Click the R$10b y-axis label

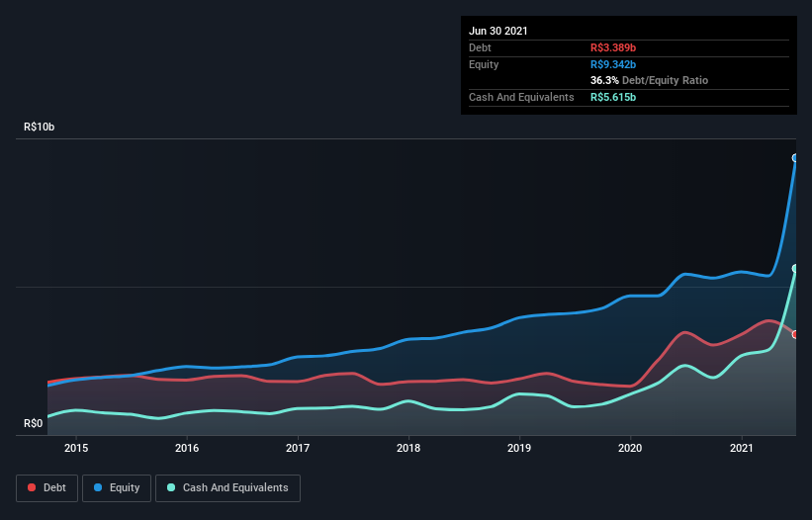pyautogui.click(x=39, y=127)
